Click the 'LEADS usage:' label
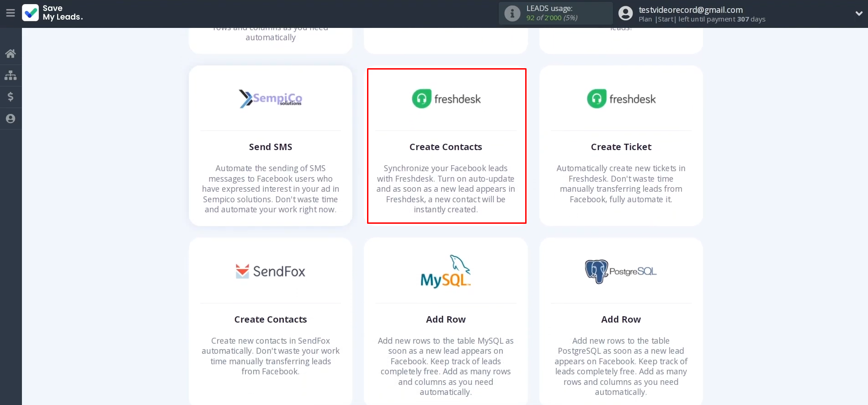The height and width of the screenshot is (405, 868). coord(549,8)
